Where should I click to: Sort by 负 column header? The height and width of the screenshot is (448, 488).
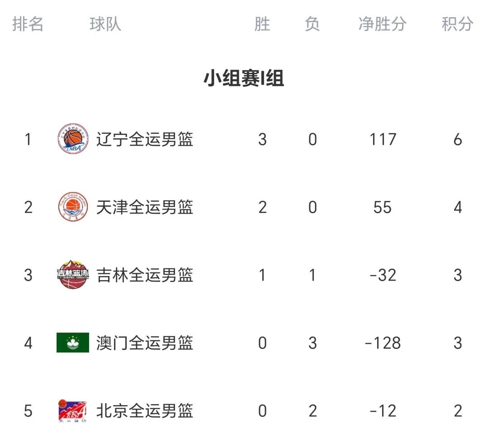pyautogui.click(x=312, y=24)
